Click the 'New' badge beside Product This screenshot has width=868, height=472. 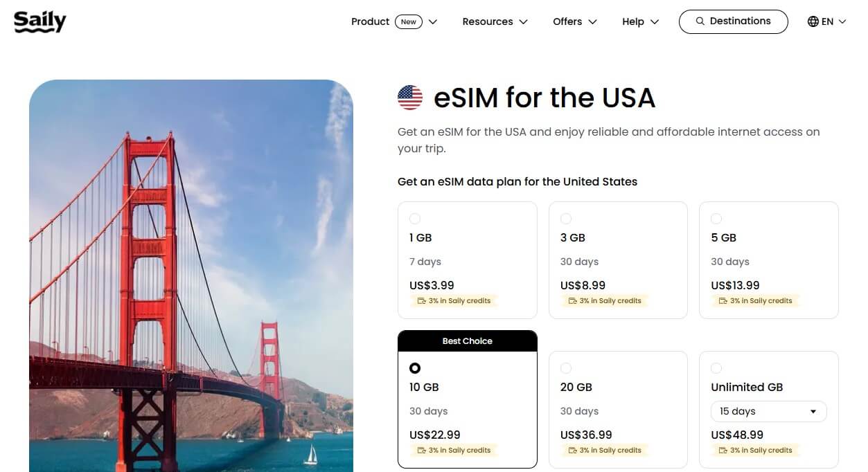point(408,21)
